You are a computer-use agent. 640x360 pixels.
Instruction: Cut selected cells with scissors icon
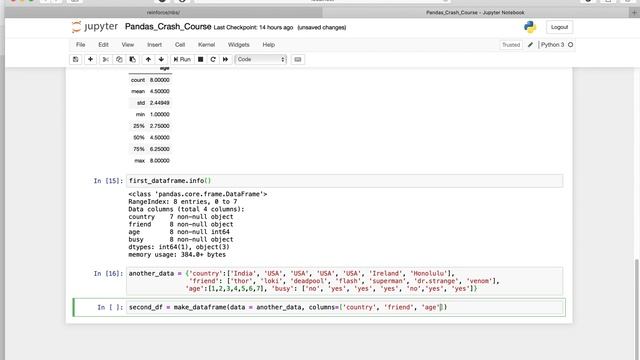pos(105,59)
